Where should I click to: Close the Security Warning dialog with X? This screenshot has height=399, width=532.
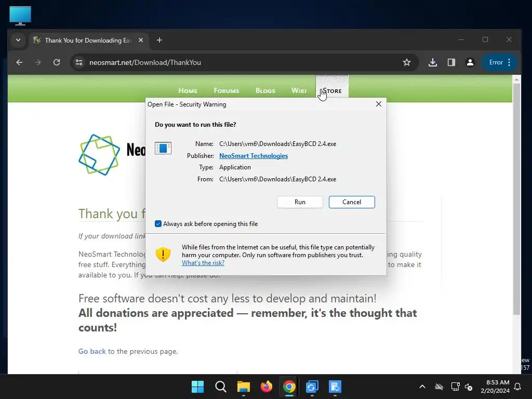379,104
